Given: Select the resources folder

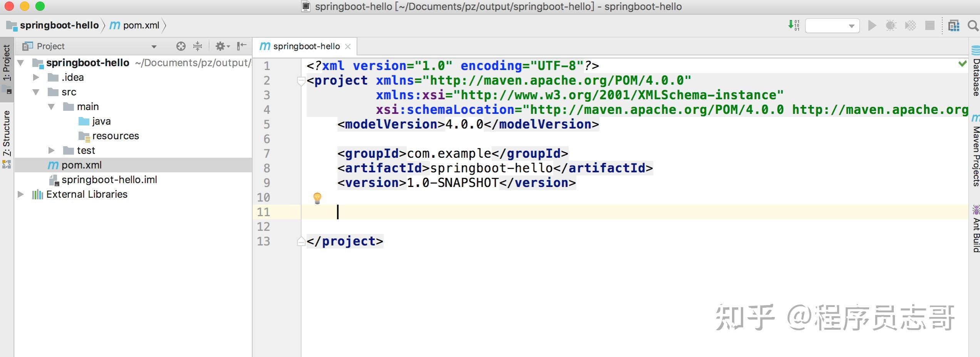Looking at the screenshot, I should 109,136.
